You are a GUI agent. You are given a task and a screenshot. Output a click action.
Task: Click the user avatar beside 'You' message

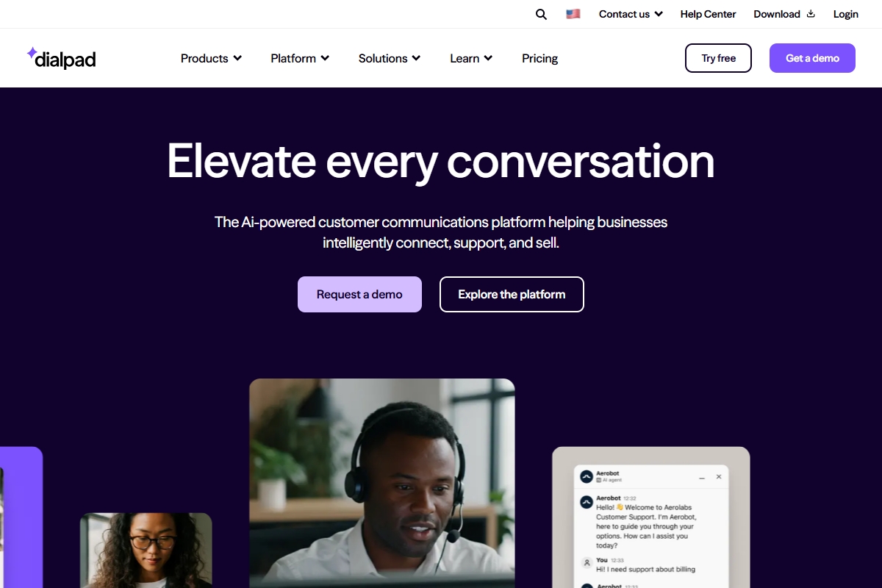tap(587, 563)
